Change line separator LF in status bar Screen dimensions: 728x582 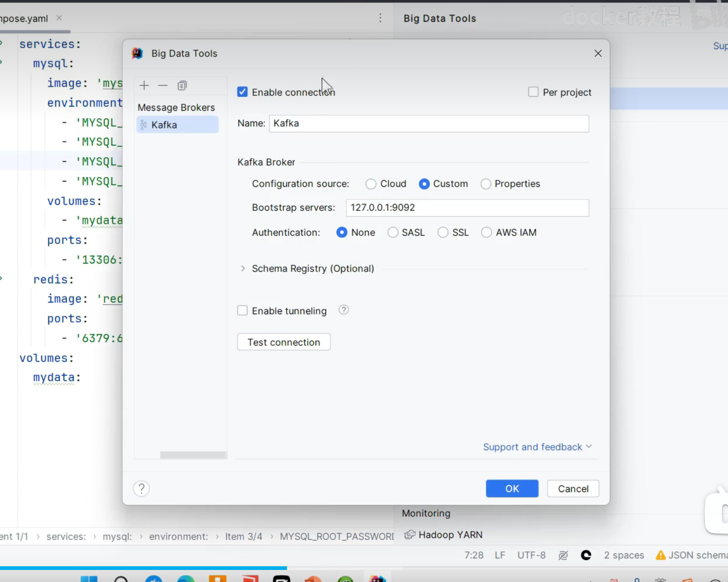500,555
